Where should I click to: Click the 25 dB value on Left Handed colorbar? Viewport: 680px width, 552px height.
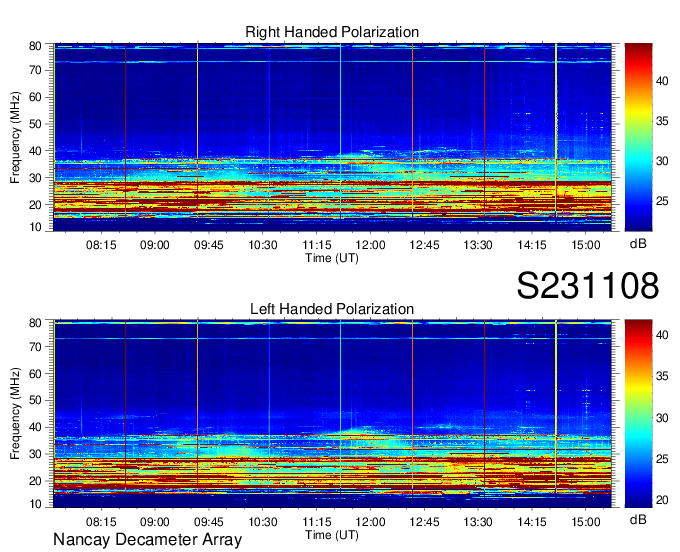pyautogui.click(x=662, y=459)
